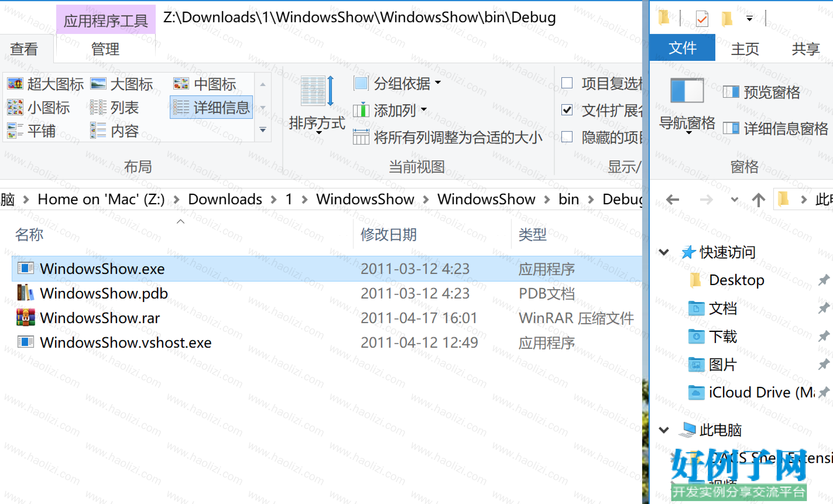Click the add columns (添加列) icon
The width and height of the screenshot is (833, 504).
[361, 110]
